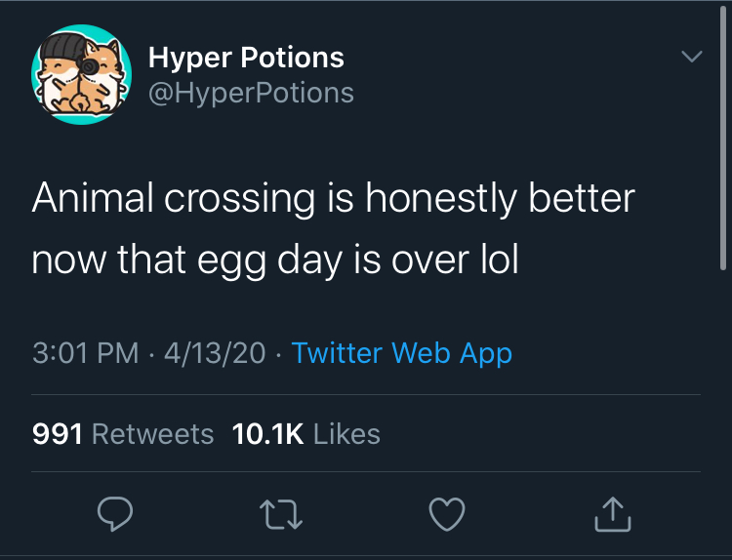Click the 991 retweet count number
732x560 pixels.
click(x=58, y=434)
